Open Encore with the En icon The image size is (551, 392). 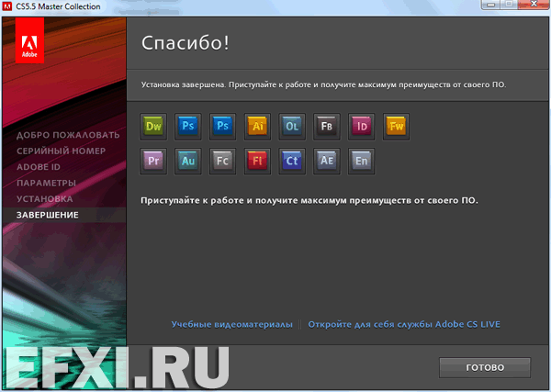pos(362,162)
